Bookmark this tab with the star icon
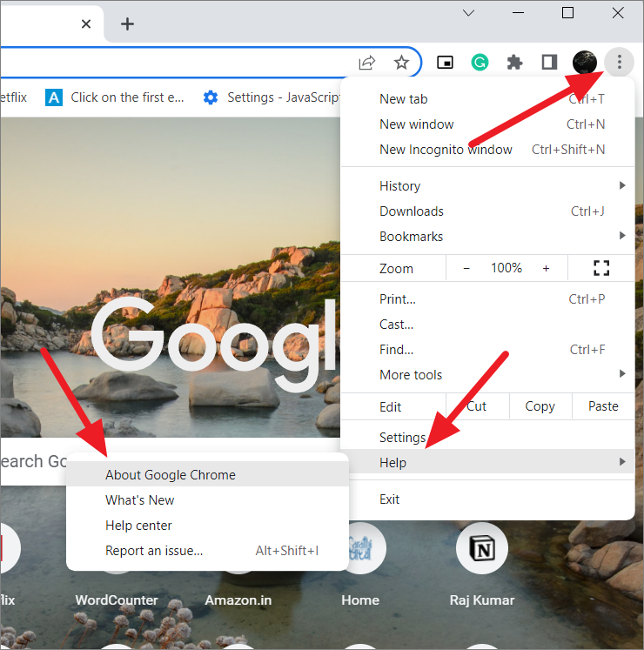 (401, 63)
